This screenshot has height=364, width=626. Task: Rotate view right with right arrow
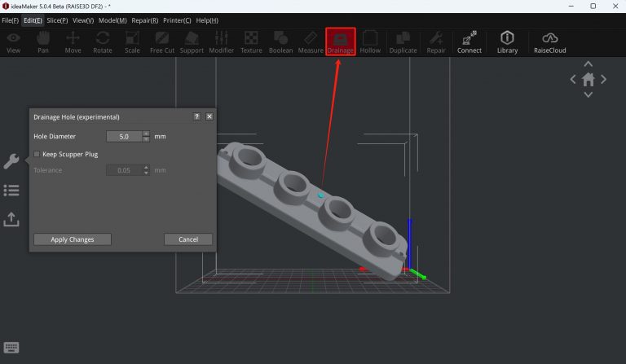603,79
